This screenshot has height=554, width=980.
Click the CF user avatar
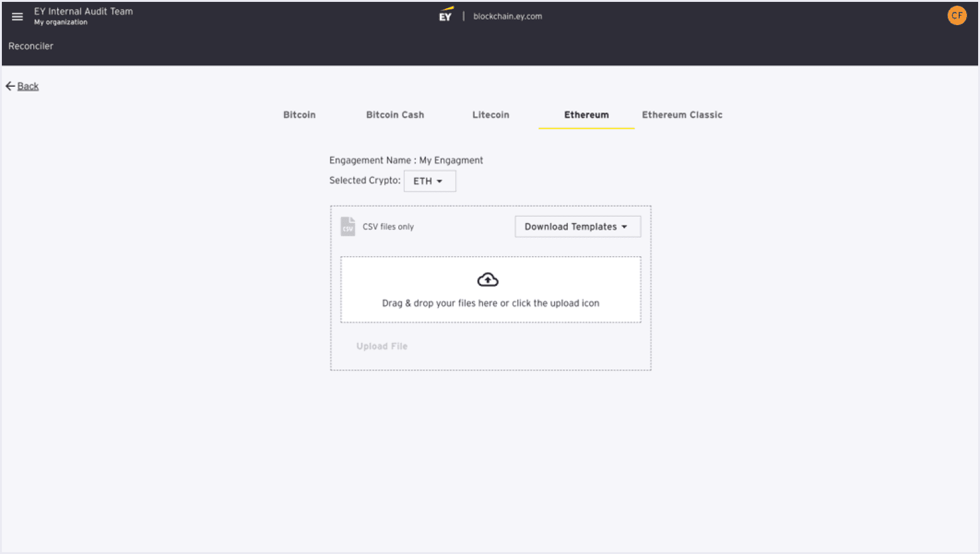[956, 16]
